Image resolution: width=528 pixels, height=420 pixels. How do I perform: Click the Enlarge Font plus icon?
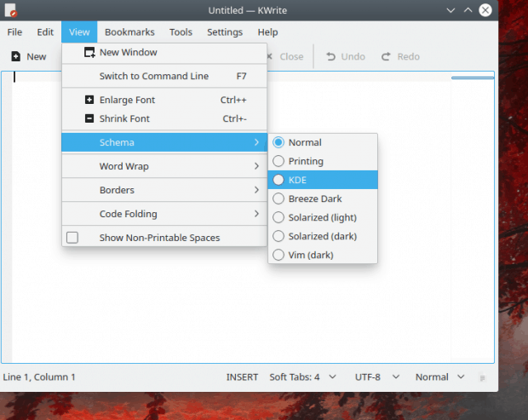pyautogui.click(x=89, y=100)
